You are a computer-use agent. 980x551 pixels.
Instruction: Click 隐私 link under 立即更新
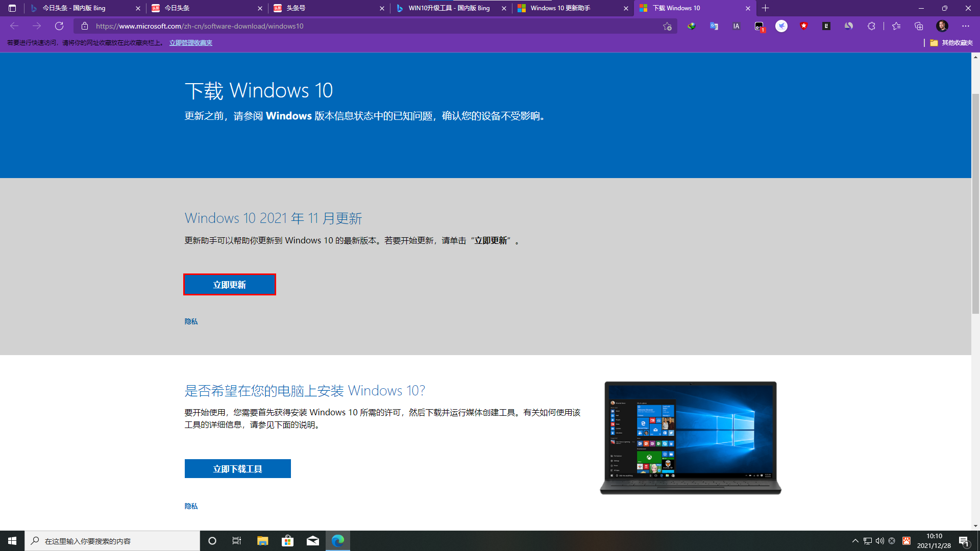pos(191,321)
